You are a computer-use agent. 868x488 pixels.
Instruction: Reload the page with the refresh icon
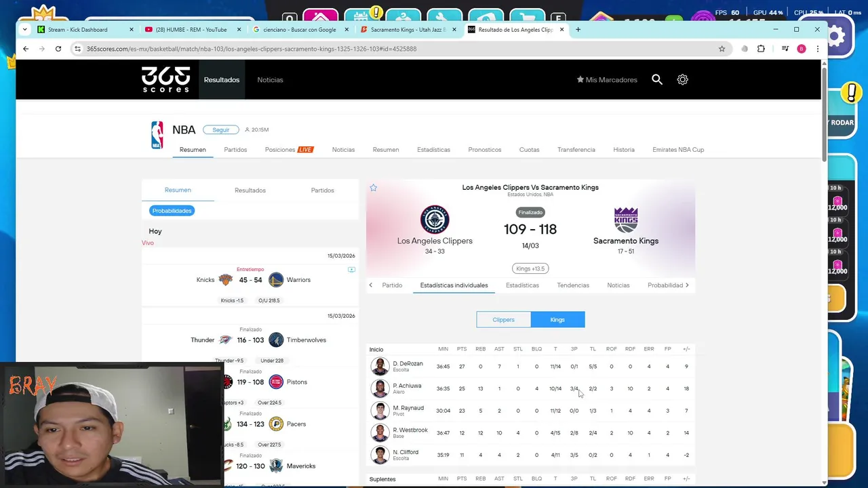(x=58, y=49)
